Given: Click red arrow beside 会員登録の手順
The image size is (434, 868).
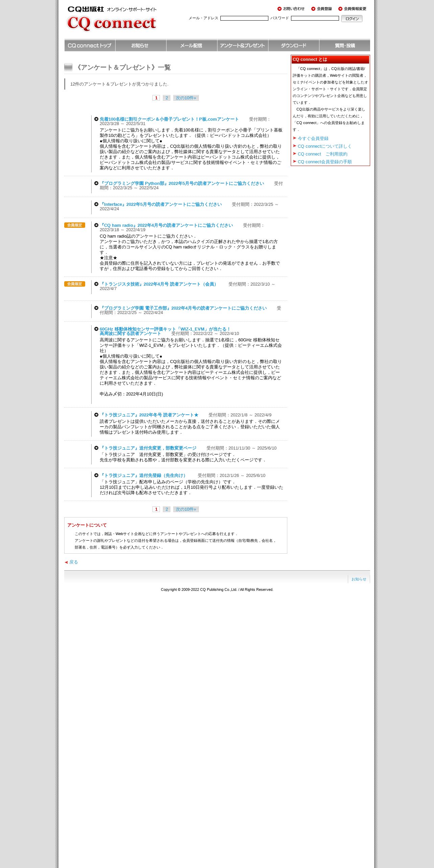Looking at the screenshot, I should (294, 161).
